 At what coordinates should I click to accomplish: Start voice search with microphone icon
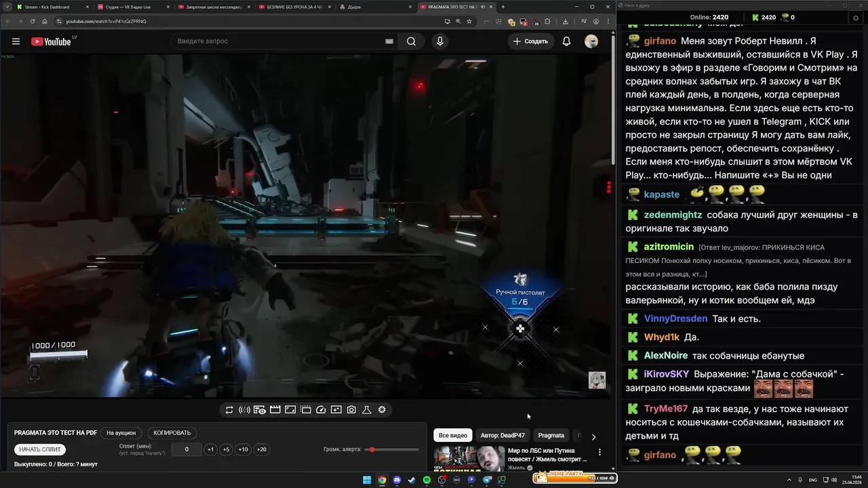coord(440,41)
